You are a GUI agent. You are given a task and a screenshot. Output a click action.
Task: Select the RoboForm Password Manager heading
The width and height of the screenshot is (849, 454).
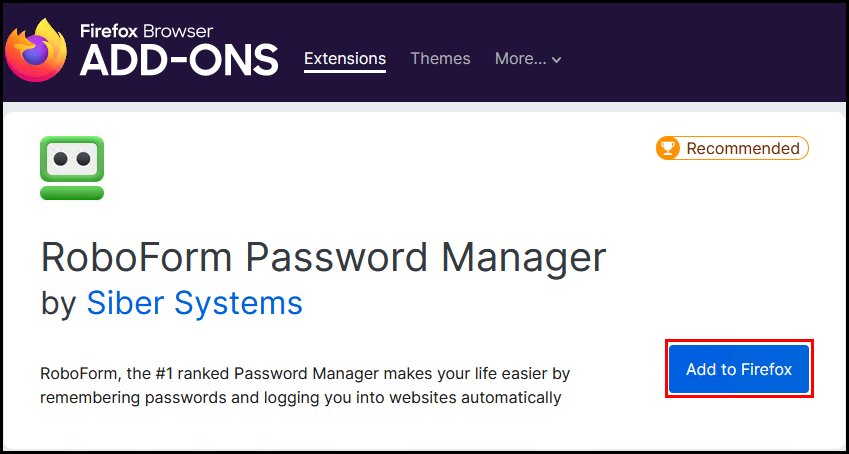click(323, 257)
